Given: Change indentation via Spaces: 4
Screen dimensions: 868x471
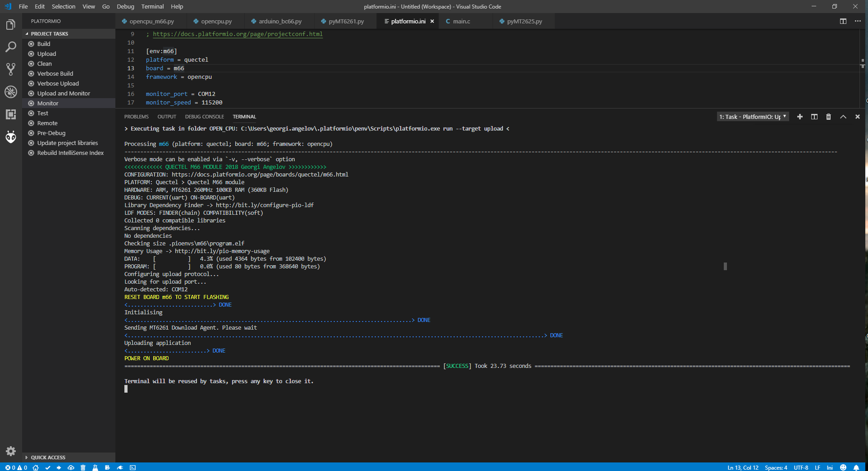Looking at the screenshot, I should click(776, 467).
